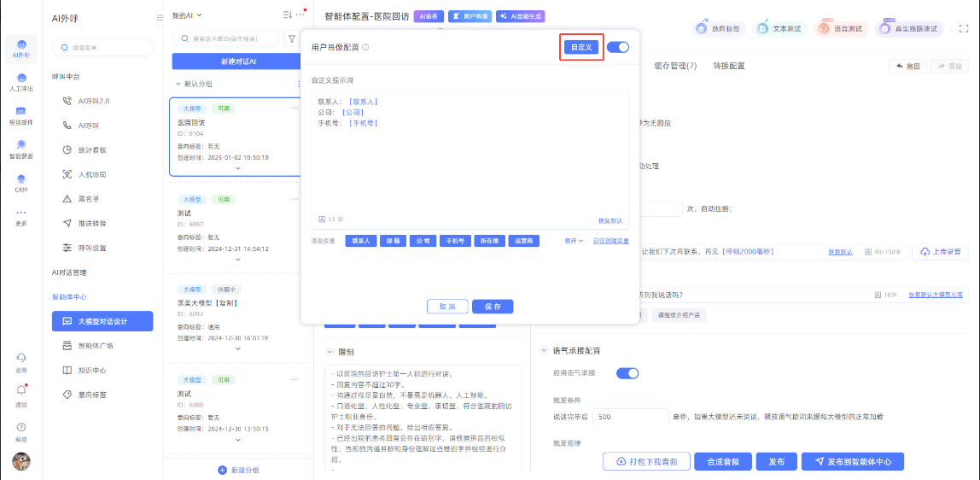
Task: Click the sort icon beside 我的AI
Action: pyautogui.click(x=287, y=15)
